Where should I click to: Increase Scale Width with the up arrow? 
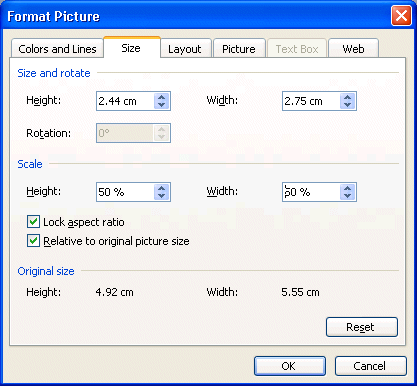[348, 188]
